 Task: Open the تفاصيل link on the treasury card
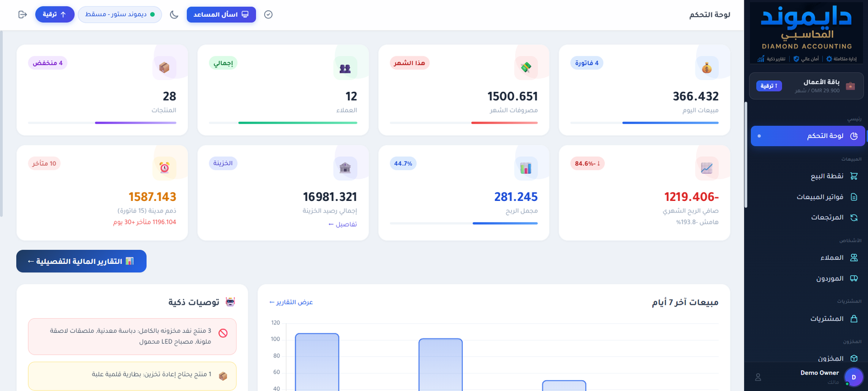(x=342, y=224)
